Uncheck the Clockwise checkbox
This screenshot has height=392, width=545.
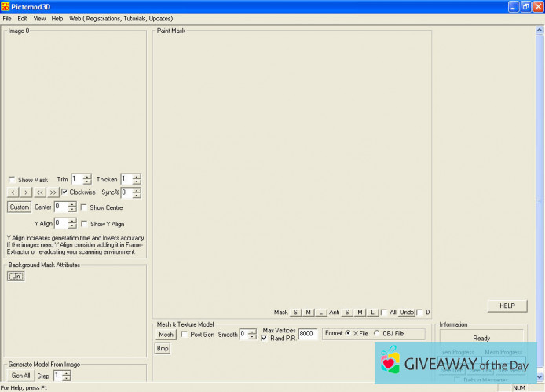point(64,192)
